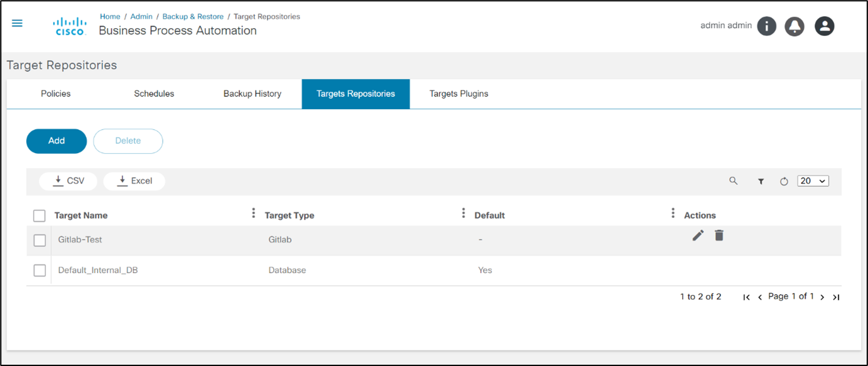Open the hamburger navigation menu
This screenshot has width=868, height=366.
point(17,23)
